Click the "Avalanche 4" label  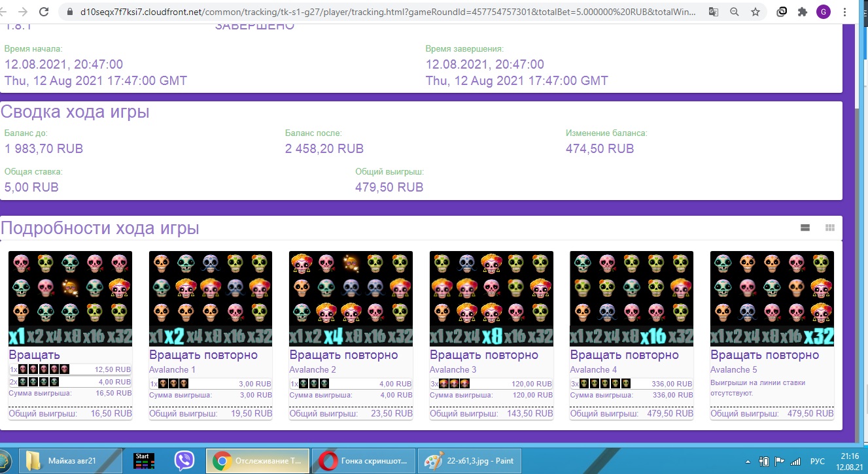(x=593, y=370)
